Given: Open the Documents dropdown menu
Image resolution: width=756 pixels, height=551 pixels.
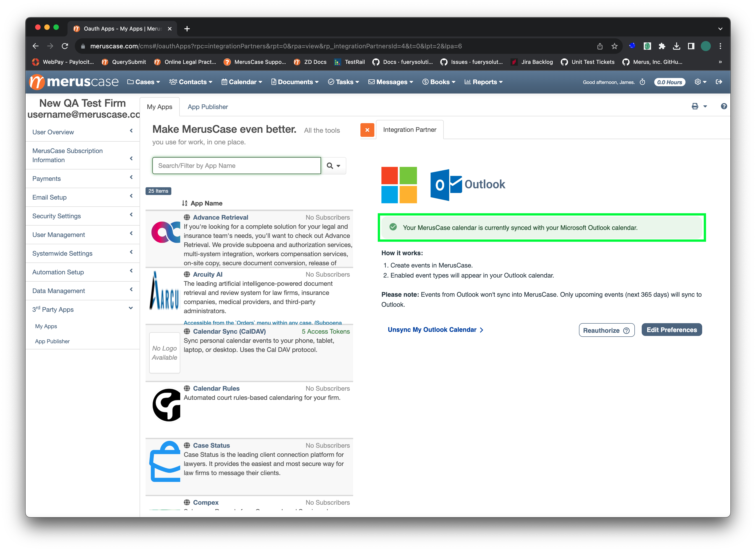Looking at the screenshot, I should pyautogui.click(x=295, y=82).
